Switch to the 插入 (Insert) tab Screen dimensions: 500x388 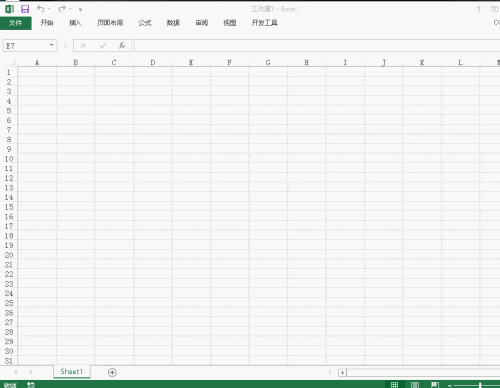[75, 23]
